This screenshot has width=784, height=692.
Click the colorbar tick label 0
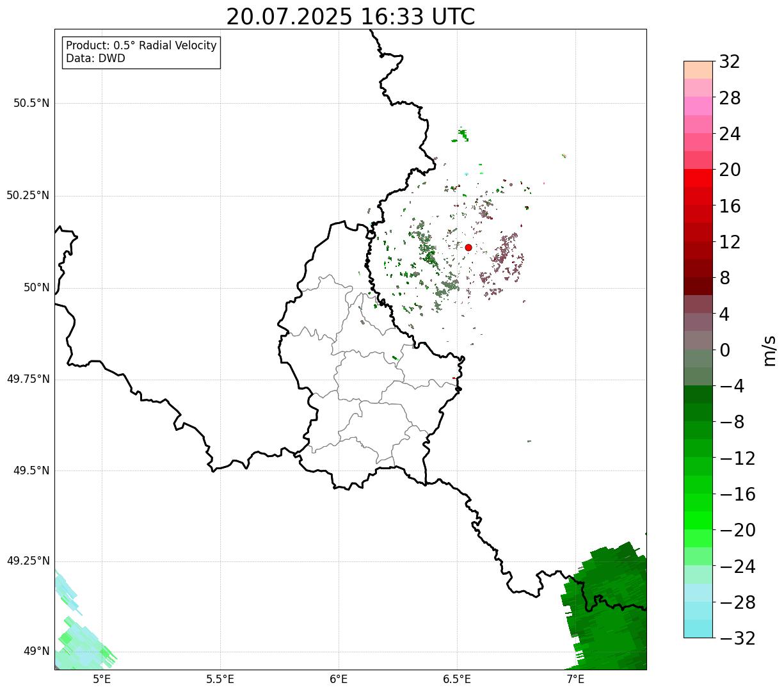(724, 350)
